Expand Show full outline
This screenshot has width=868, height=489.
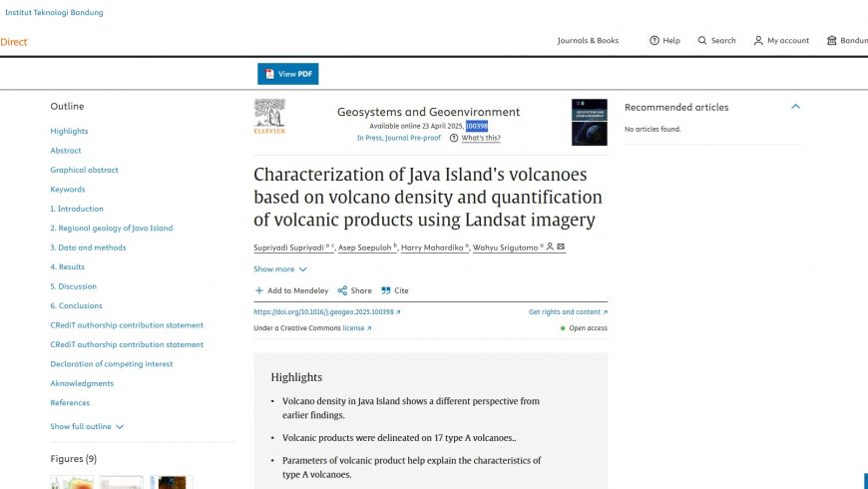click(x=87, y=426)
